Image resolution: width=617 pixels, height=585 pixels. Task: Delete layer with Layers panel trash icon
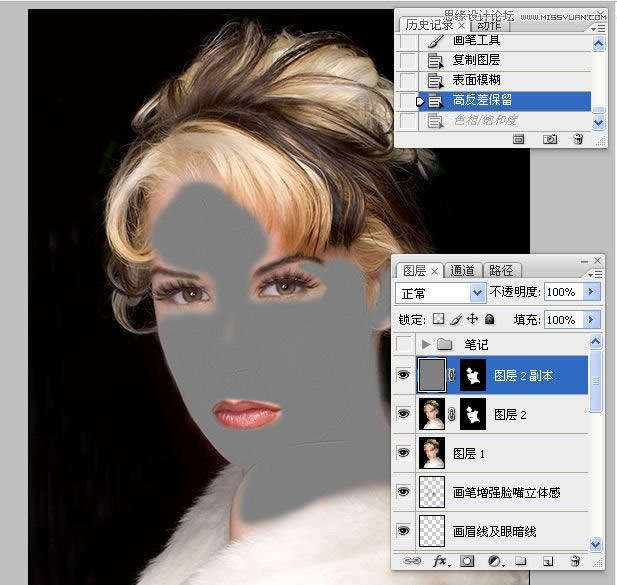click(x=574, y=563)
